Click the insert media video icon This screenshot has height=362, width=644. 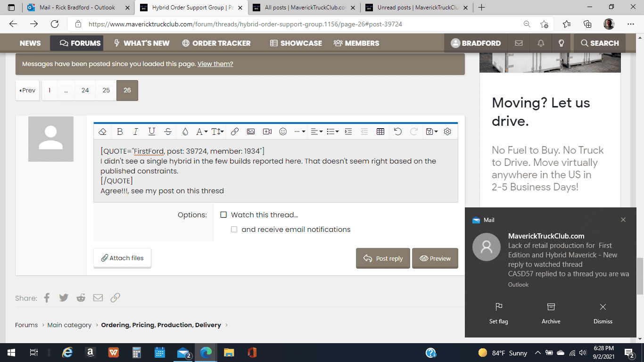pyautogui.click(x=267, y=132)
